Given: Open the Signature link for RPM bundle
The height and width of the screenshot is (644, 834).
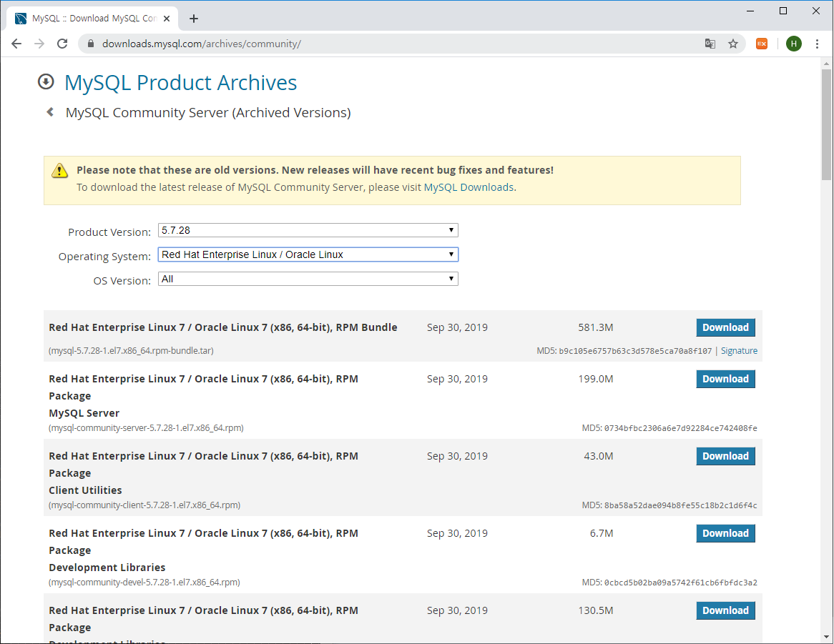Looking at the screenshot, I should 739,351.
